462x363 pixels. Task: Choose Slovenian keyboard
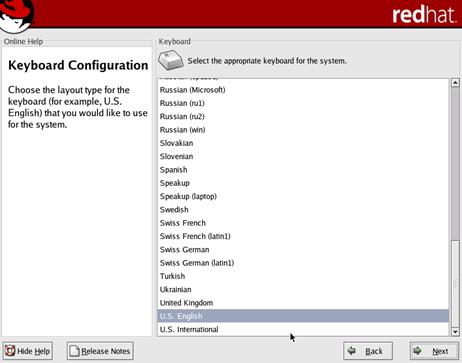(303, 156)
